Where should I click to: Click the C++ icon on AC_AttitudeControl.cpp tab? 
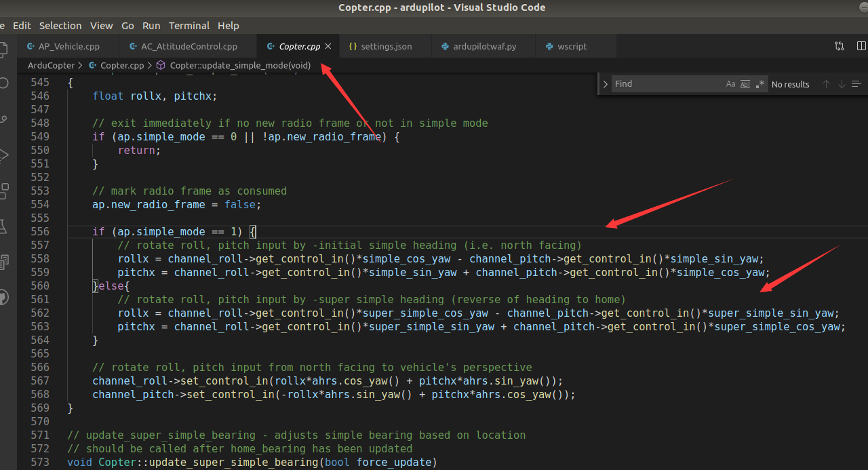(x=133, y=46)
